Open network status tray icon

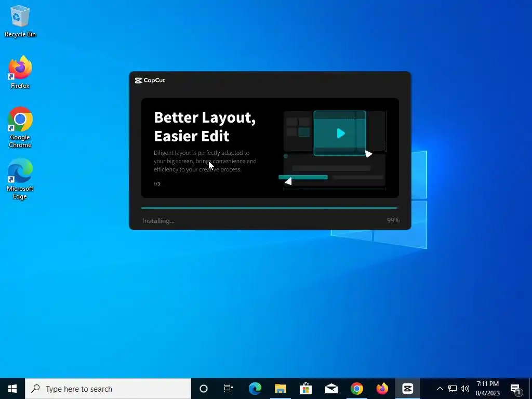click(453, 389)
